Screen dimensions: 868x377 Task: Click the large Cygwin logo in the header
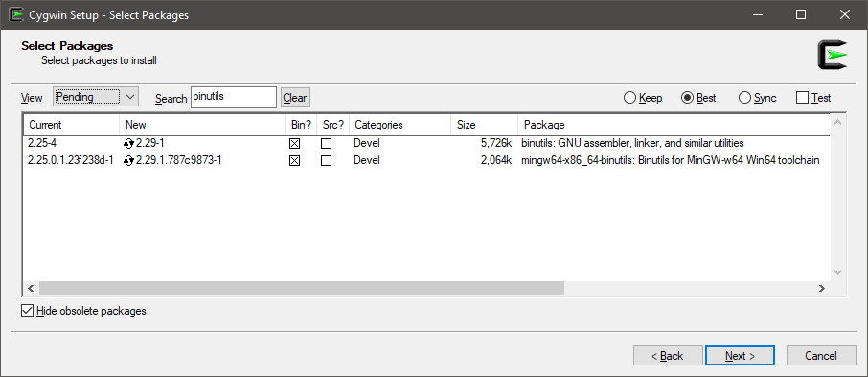[x=832, y=55]
